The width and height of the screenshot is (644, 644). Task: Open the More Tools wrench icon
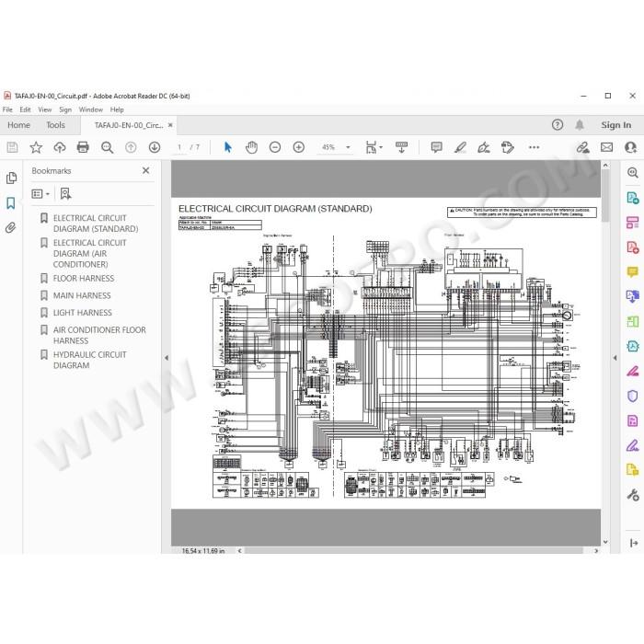pyautogui.click(x=633, y=495)
